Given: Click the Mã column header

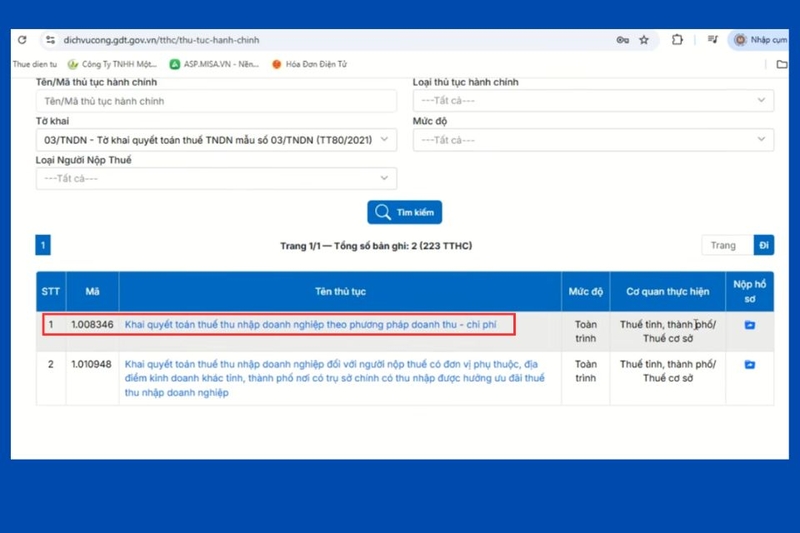Looking at the screenshot, I should (92, 291).
